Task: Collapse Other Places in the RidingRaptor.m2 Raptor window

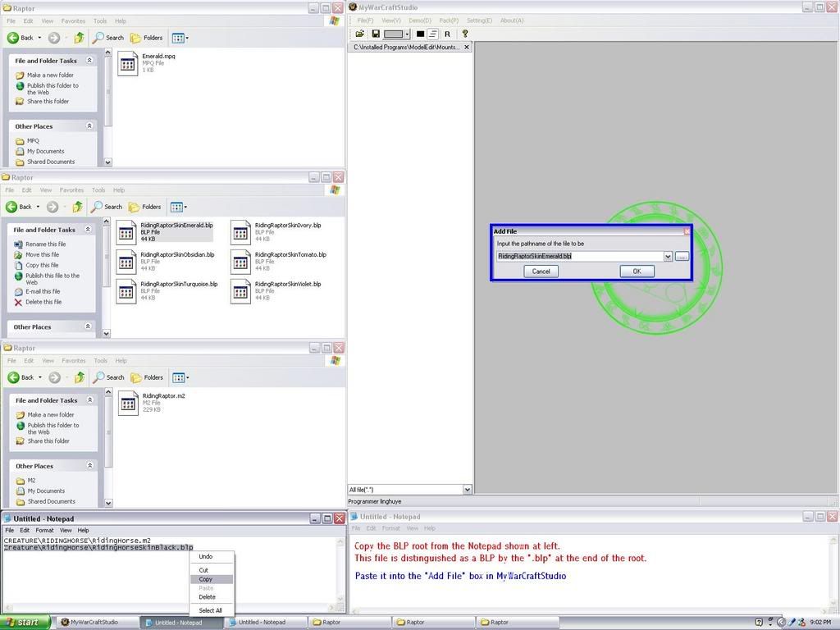Action: pyautogui.click(x=90, y=466)
